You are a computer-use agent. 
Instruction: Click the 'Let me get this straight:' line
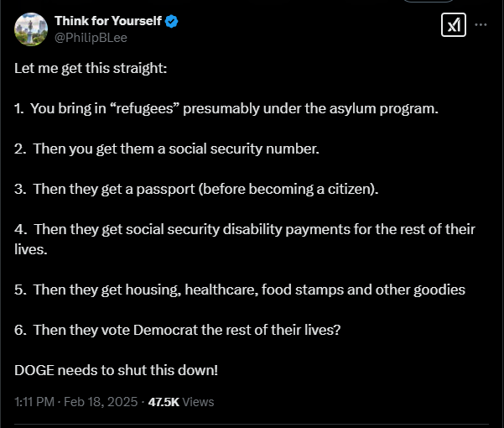pyautogui.click(x=91, y=69)
